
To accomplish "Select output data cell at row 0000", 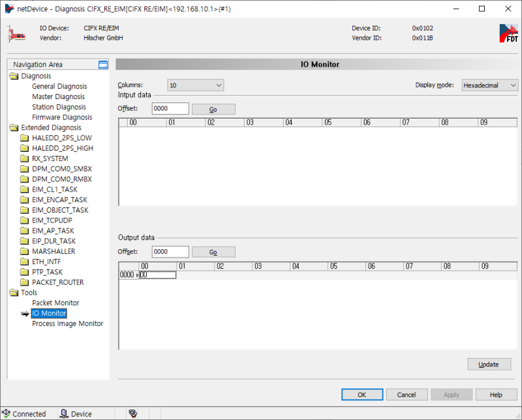I will 158,275.
